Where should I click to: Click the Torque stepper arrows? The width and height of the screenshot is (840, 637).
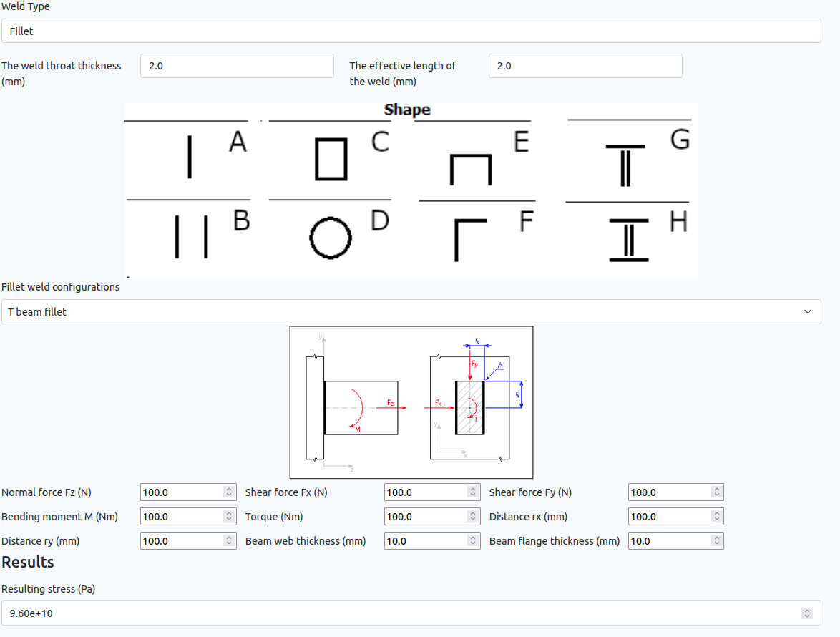(472, 517)
